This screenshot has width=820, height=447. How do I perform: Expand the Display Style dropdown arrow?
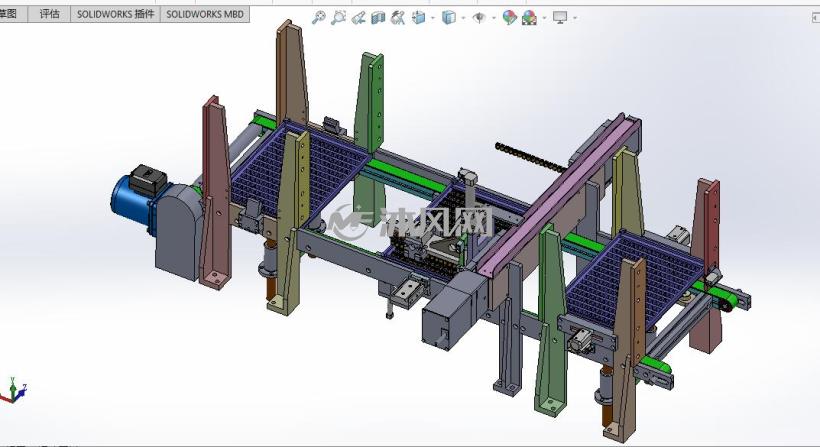[463, 18]
